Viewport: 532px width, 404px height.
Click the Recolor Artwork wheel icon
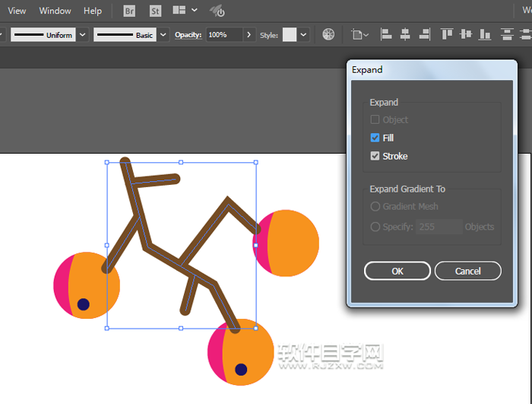tap(328, 35)
